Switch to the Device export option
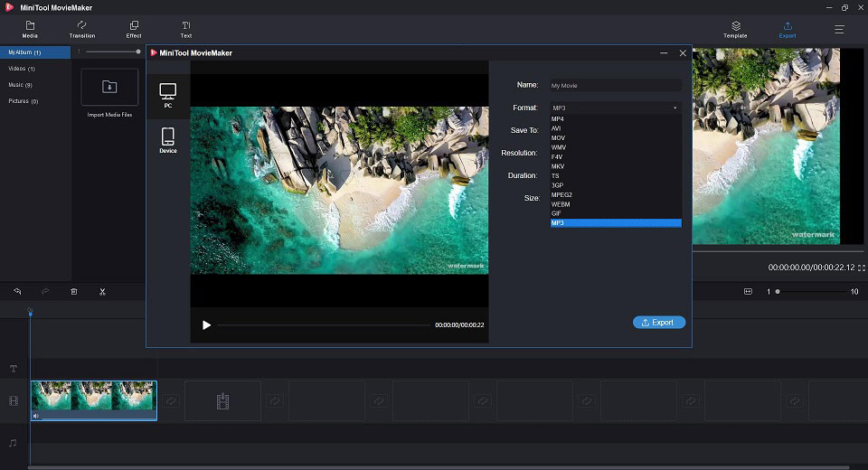 click(x=167, y=140)
